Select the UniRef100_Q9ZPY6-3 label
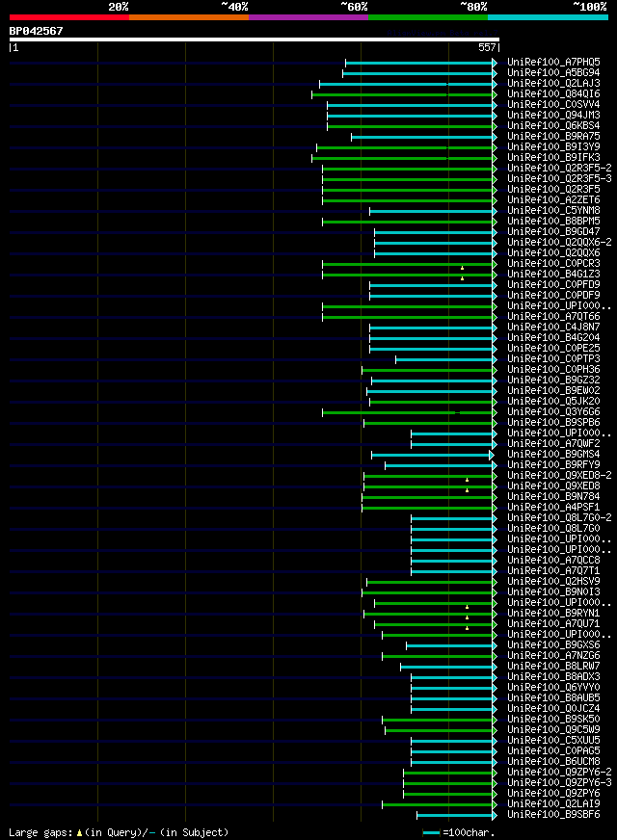 560,783
